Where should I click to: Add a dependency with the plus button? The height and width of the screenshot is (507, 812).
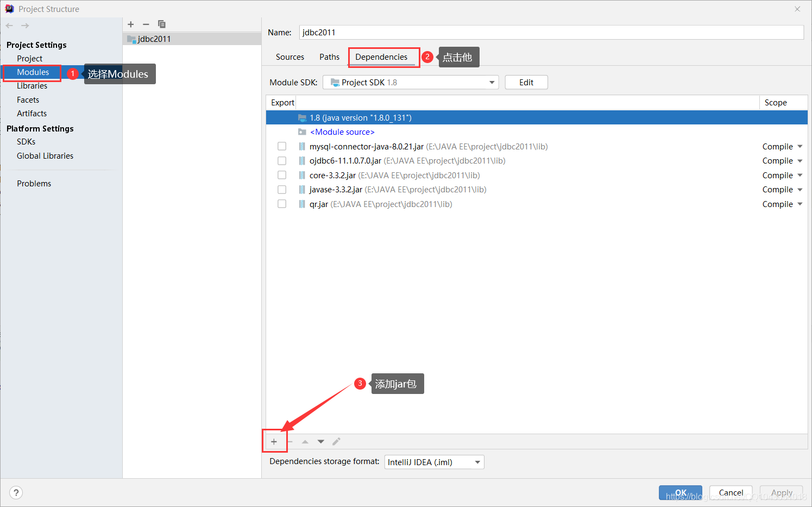274,442
